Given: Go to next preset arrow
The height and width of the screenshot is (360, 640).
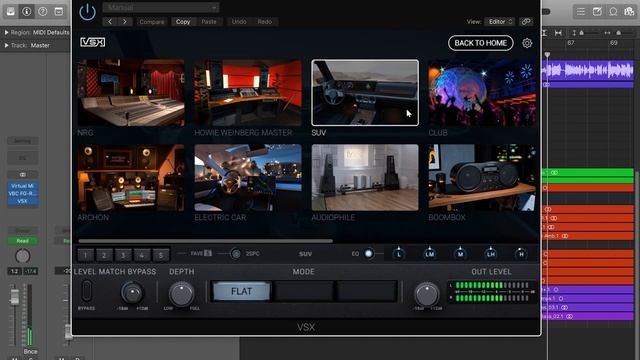Looking at the screenshot, I should pyautogui.click(x=125, y=22).
